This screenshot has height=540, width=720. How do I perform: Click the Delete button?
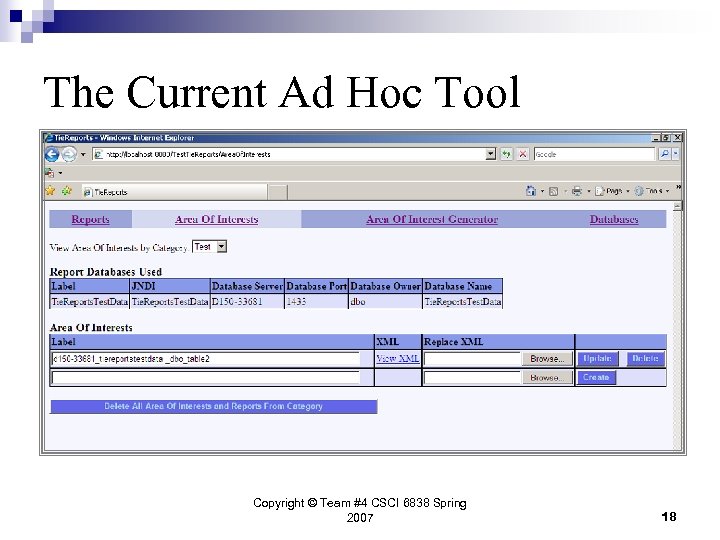coord(645,359)
